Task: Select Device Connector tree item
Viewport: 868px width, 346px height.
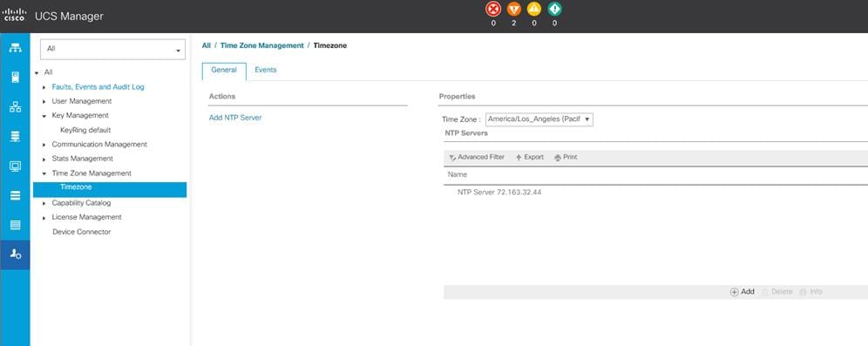Action: pyautogui.click(x=81, y=232)
